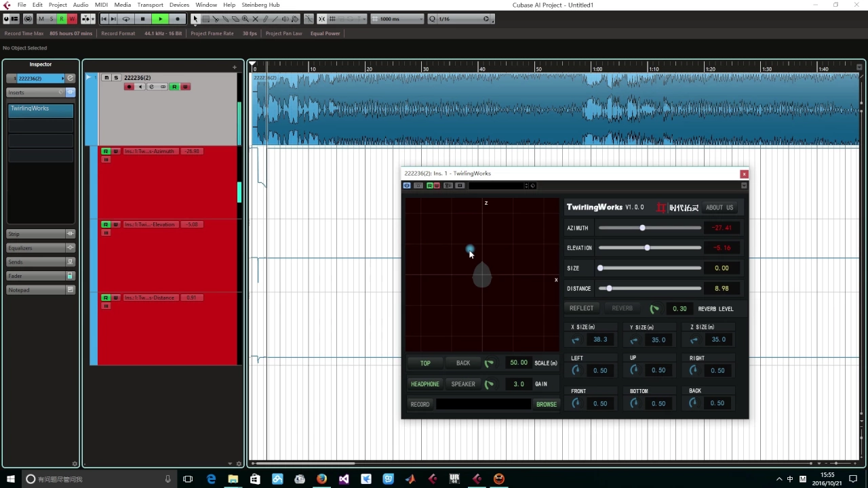This screenshot has height=488, width=868.
Task: Click the DISTANCE slider handle
Action: [x=609, y=289]
